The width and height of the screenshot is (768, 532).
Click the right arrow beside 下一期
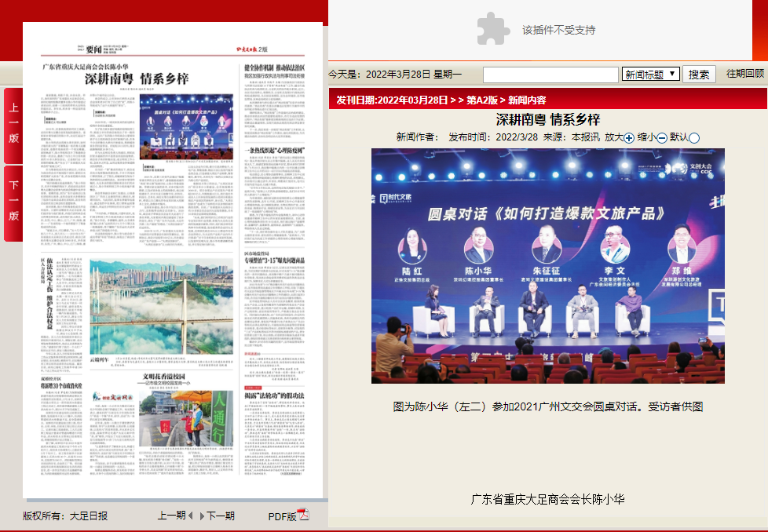tap(201, 516)
